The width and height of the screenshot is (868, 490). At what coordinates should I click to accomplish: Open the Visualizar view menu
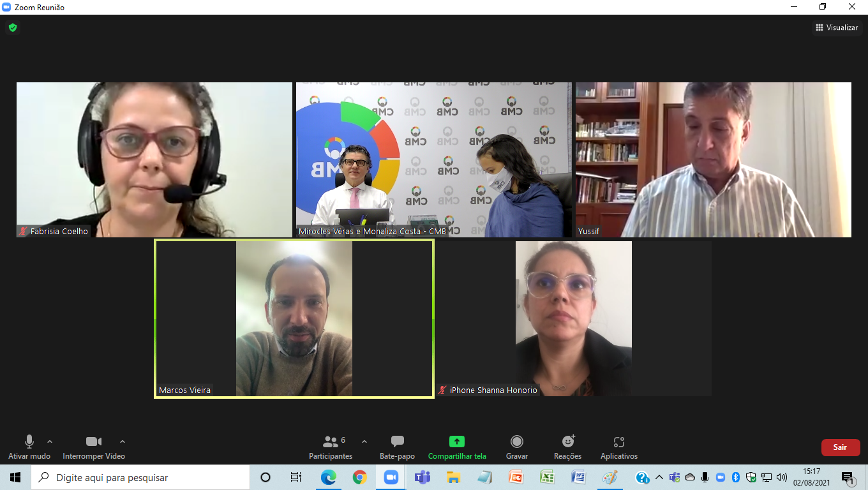coord(836,27)
